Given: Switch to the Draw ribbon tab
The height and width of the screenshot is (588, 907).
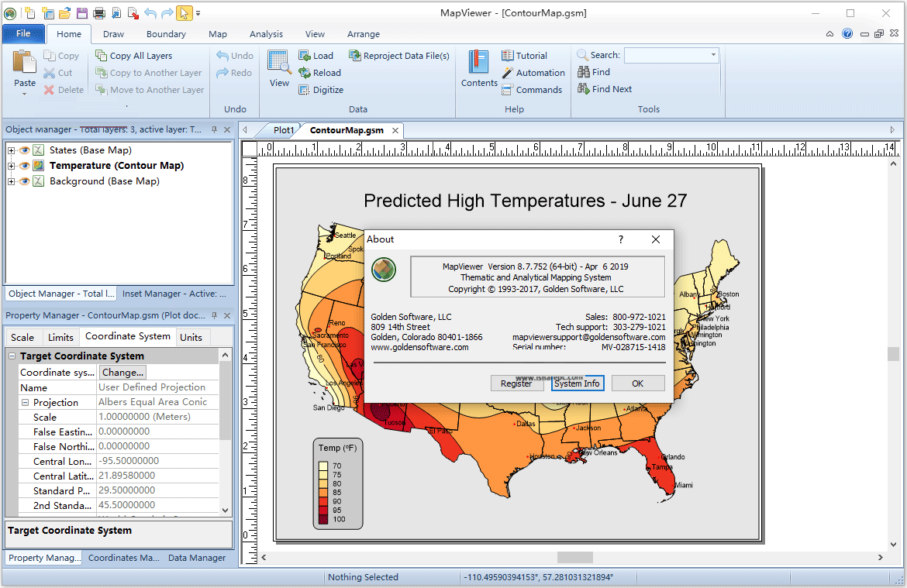Looking at the screenshot, I should tap(113, 34).
